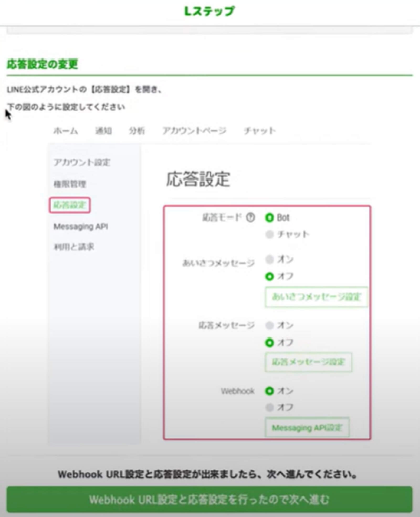Viewport: 420px width, 517px height.
Task: Click the あいさつメッセージ row label
Action: pyautogui.click(x=218, y=263)
